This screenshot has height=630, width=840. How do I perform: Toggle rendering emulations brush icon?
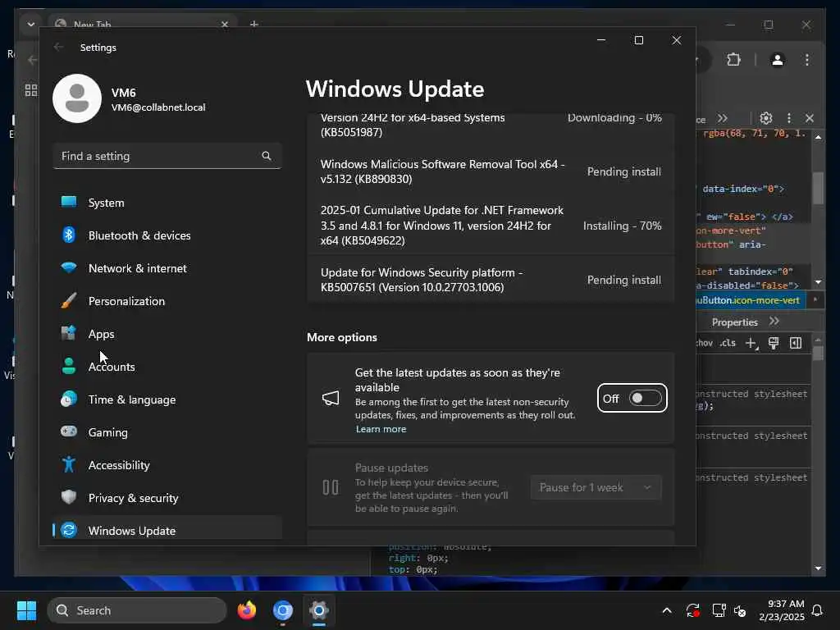tap(774, 343)
